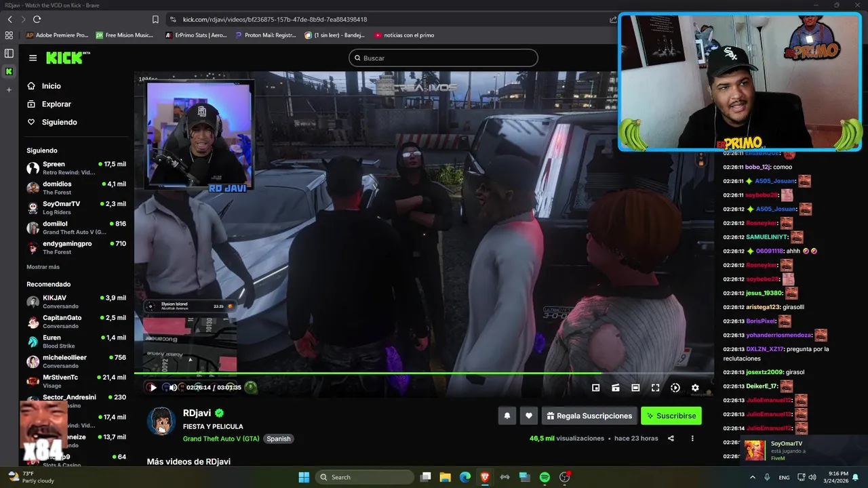Open Spotify from the taskbar
Viewport: 868px width, 488px height.
pyautogui.click(x=545, y=477)
